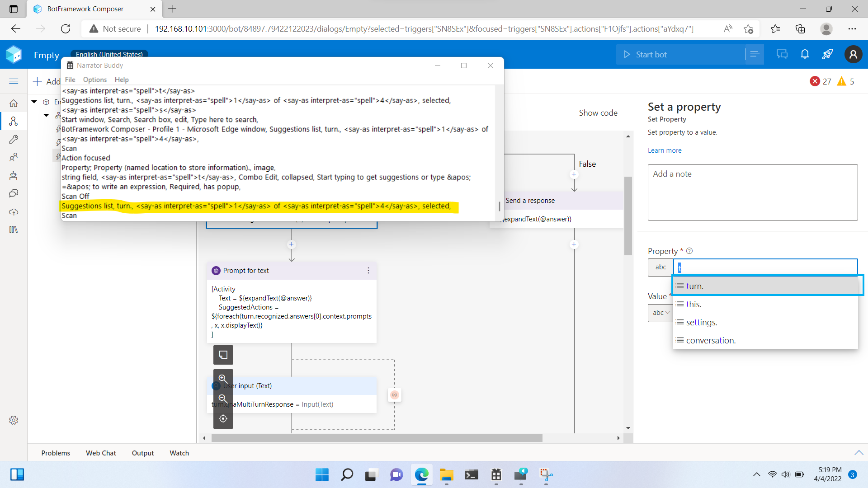Viewport: 868px width, 488px height.
Task: Select 'conversation.' suggestion from the list
Action: [711, 341]
